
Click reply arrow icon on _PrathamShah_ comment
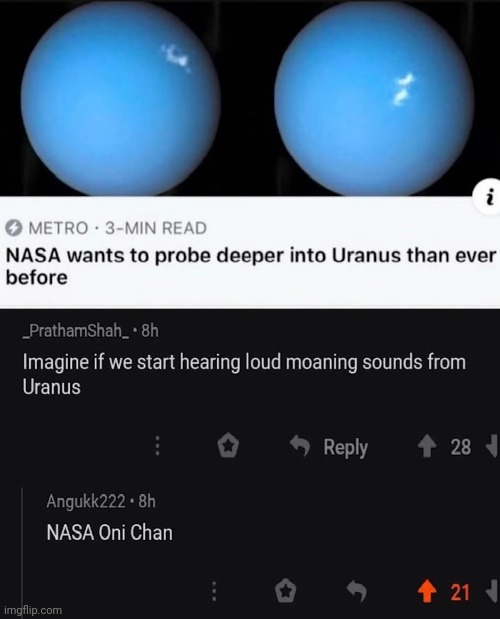[300, 446]
